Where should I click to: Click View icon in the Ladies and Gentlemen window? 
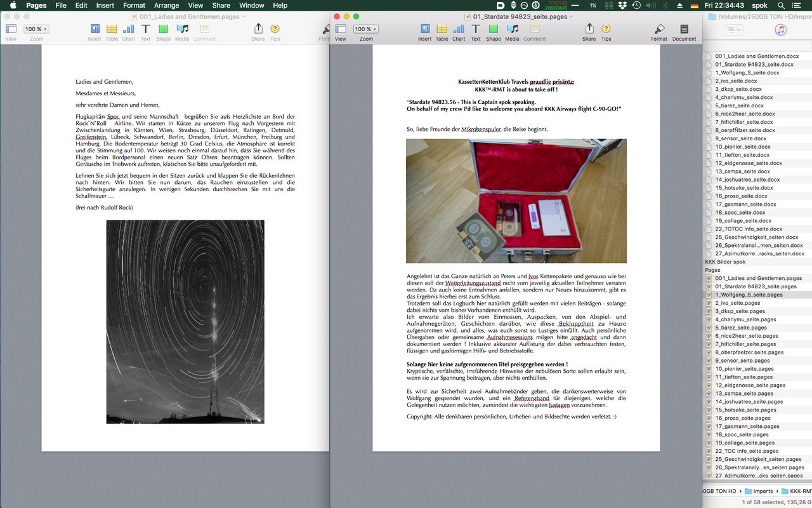pyautogui.click(x=11, y=29)
